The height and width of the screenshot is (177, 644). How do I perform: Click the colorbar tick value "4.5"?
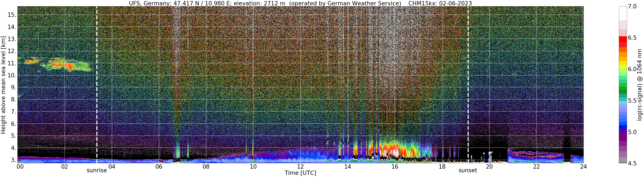(632, 163)
